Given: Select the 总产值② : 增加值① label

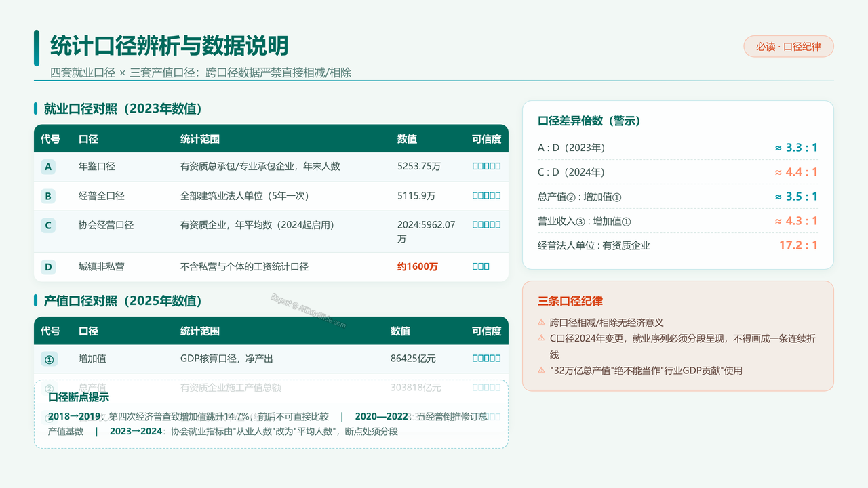Looking at the screenshot, I should [580, 197].
